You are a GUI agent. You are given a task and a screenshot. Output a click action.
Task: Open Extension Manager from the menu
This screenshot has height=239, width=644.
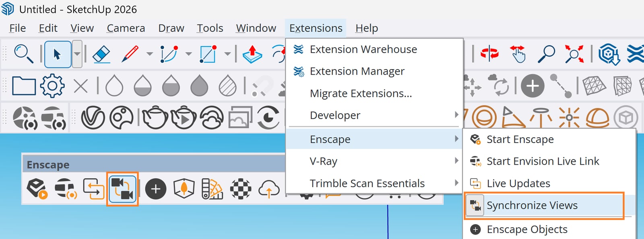click(x=374, y=71)
